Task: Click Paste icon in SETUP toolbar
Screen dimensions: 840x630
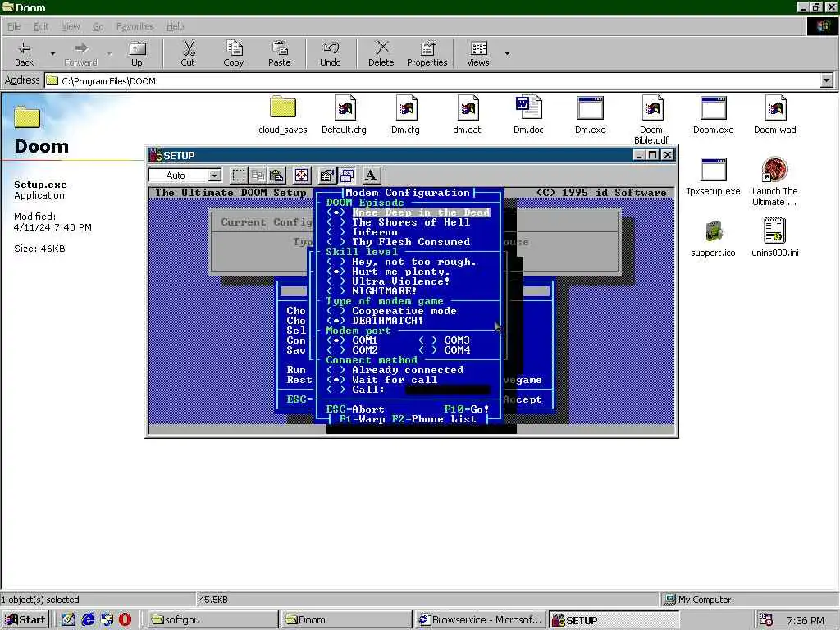Action: [x=277, y=176]
